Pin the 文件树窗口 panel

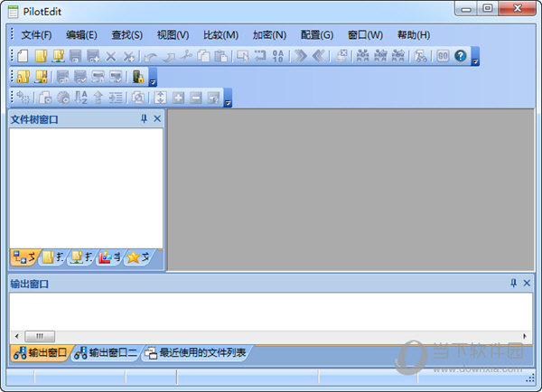[x=145, y=119]
